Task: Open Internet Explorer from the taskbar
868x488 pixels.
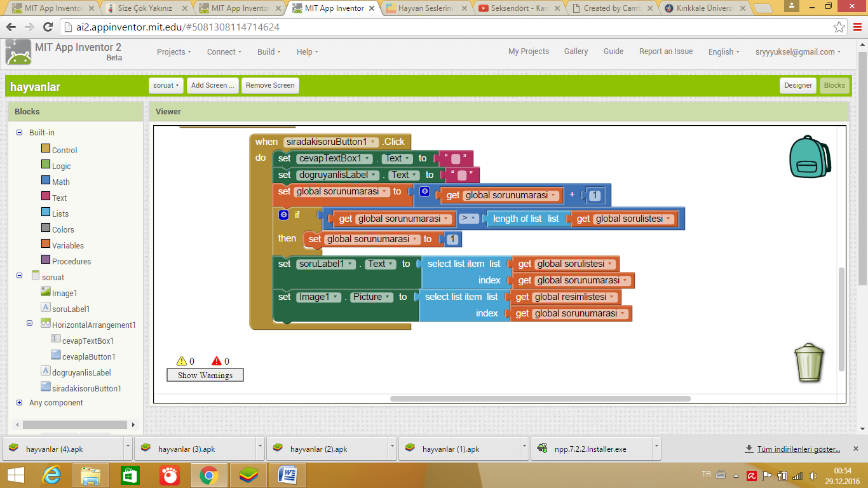Action: [x=51, y=475]
